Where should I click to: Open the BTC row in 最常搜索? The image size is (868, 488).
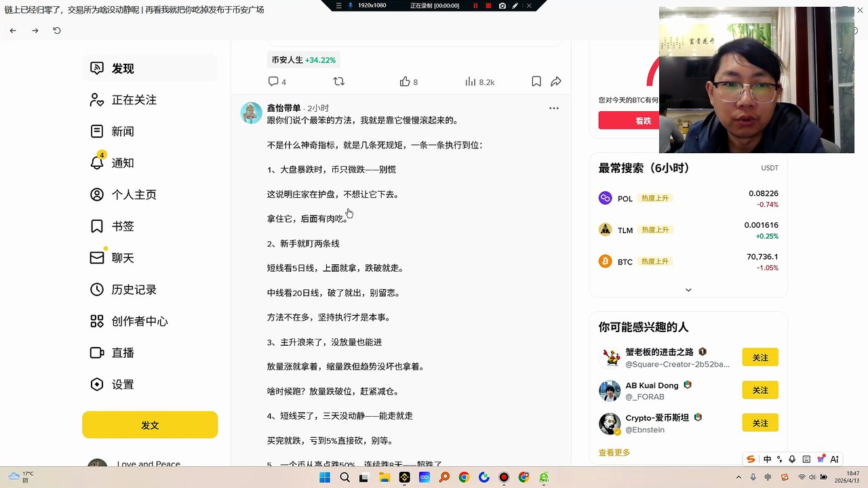688,262
